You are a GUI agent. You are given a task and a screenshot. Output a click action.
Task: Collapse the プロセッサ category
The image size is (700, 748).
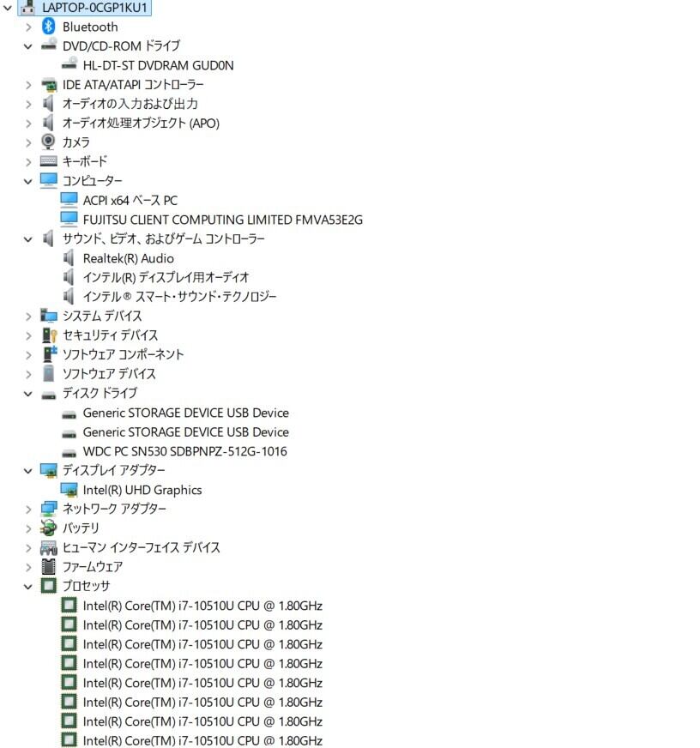point(28,586)
